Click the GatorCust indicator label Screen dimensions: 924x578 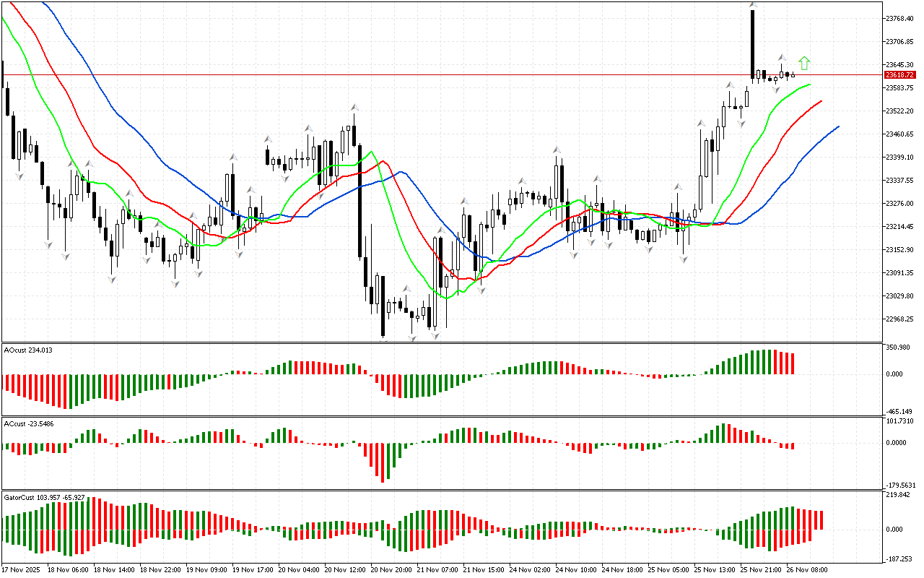pos(44,498)
